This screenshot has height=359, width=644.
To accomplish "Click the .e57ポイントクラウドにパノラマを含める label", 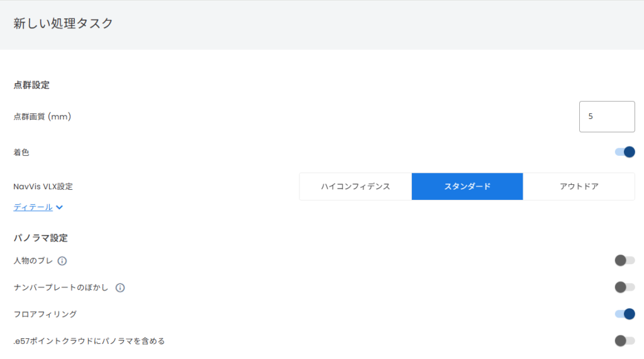I will click(89, 341).
